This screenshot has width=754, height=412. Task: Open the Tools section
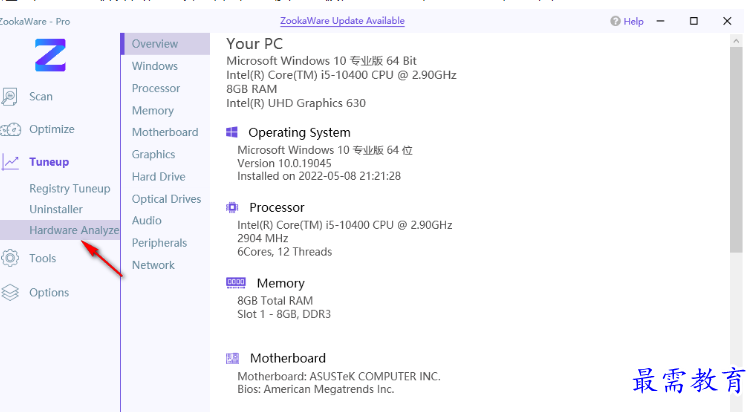[43, 258]
